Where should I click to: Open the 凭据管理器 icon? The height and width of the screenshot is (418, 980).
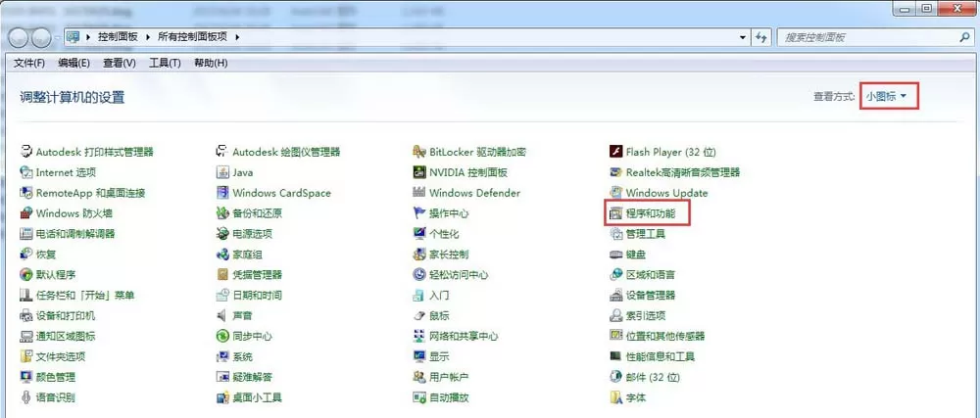coord(221,274)
